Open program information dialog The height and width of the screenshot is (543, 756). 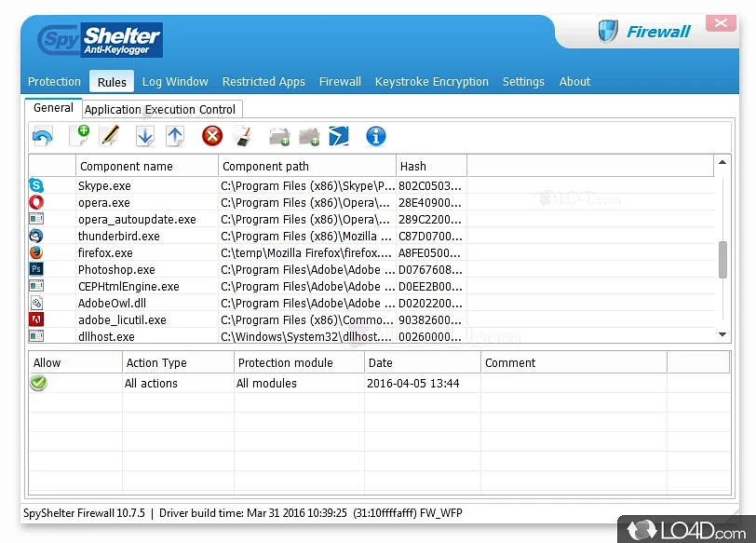(x=375, y=136)
